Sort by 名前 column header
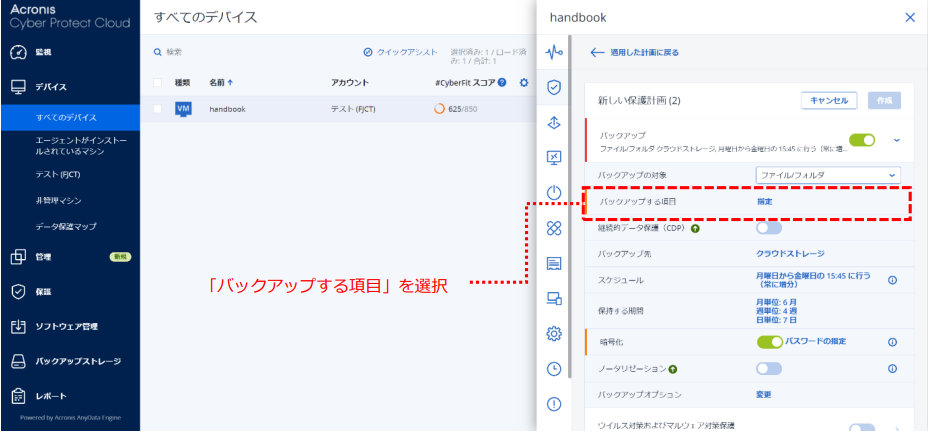930x445 pixels. pos(220,82)
